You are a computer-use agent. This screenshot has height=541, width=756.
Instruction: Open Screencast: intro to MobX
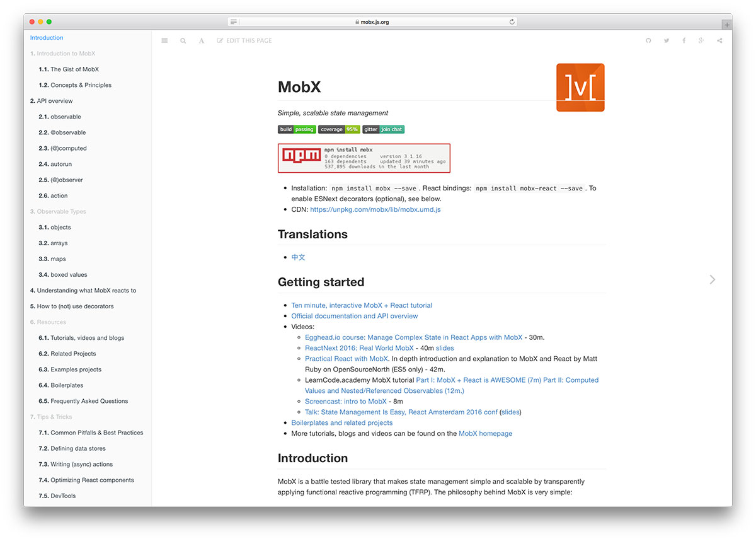[346, 401]
